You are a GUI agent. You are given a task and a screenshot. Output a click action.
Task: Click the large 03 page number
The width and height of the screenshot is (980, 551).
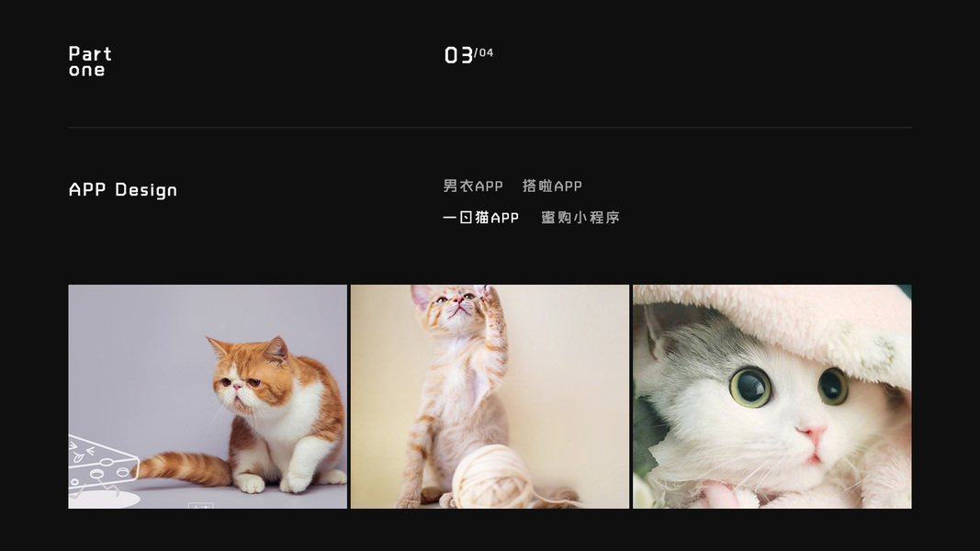click(458, 56)
